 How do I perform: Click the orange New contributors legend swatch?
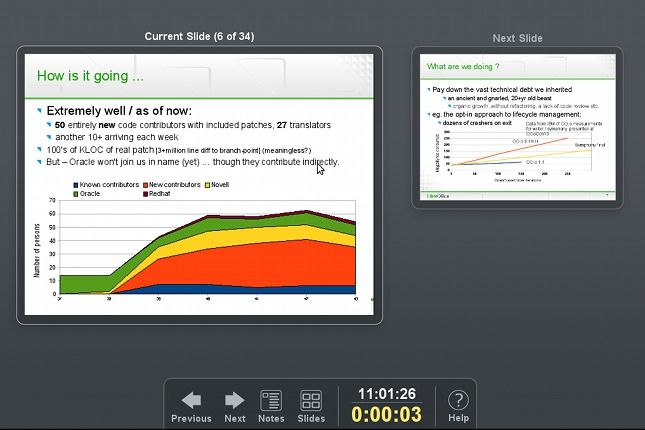(x=146, y=185)
